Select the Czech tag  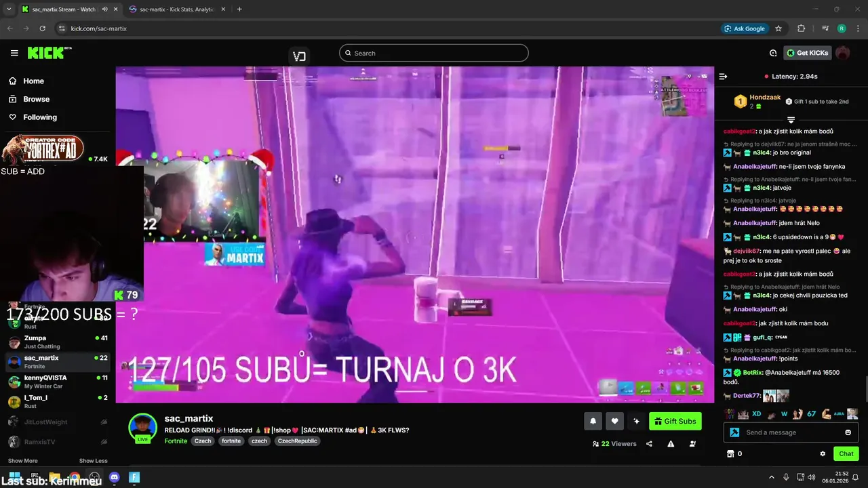pyautogui.click(x=203, y=441)
